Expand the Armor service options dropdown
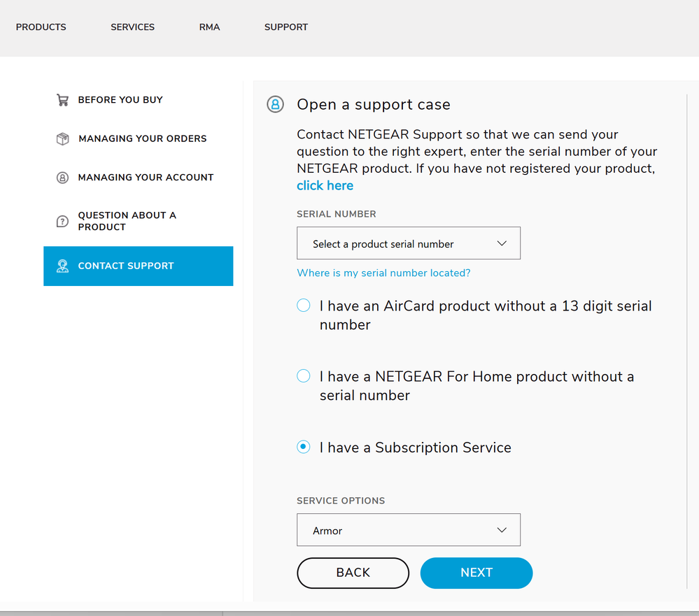The image size is (699, 616). (409, 529)
